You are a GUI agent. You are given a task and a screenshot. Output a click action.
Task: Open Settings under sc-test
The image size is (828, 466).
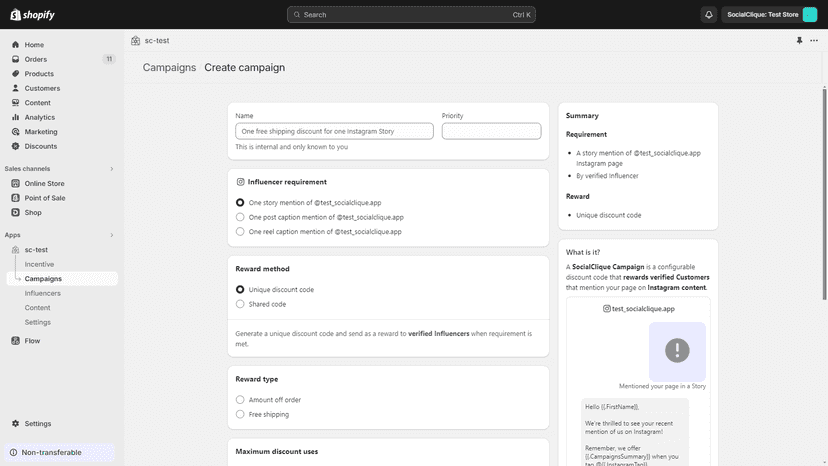tap(37, 322)
